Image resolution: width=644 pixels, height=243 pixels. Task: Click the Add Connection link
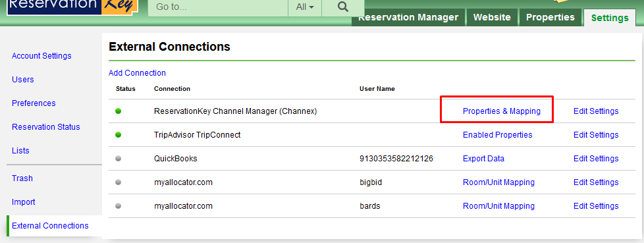click(137, 73)
